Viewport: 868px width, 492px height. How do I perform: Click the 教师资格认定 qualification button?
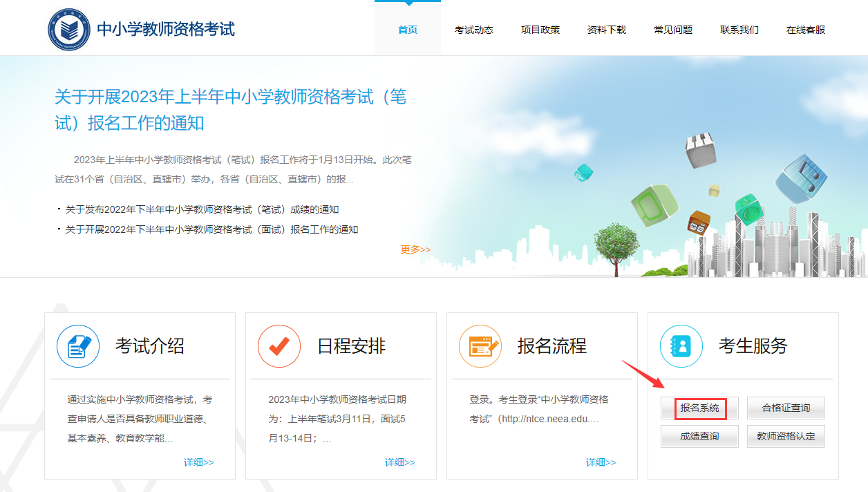pos(785,436)
